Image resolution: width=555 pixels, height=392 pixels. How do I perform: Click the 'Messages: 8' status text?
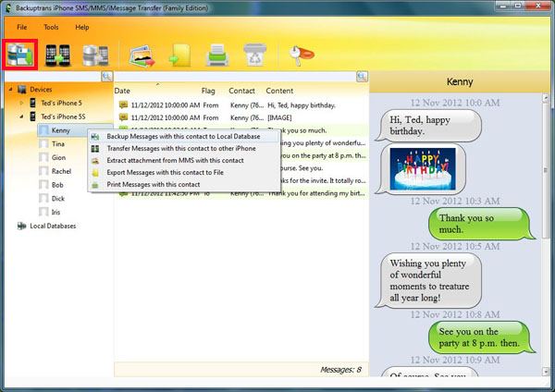pos(340,370)
